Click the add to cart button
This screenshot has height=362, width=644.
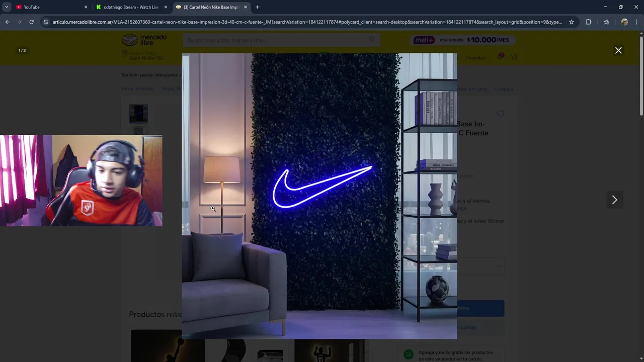(x=480, y=327)
